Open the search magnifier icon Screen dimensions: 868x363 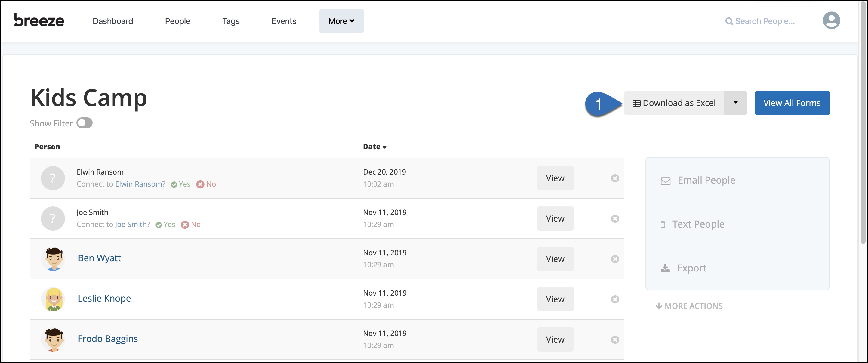(729, 21)
